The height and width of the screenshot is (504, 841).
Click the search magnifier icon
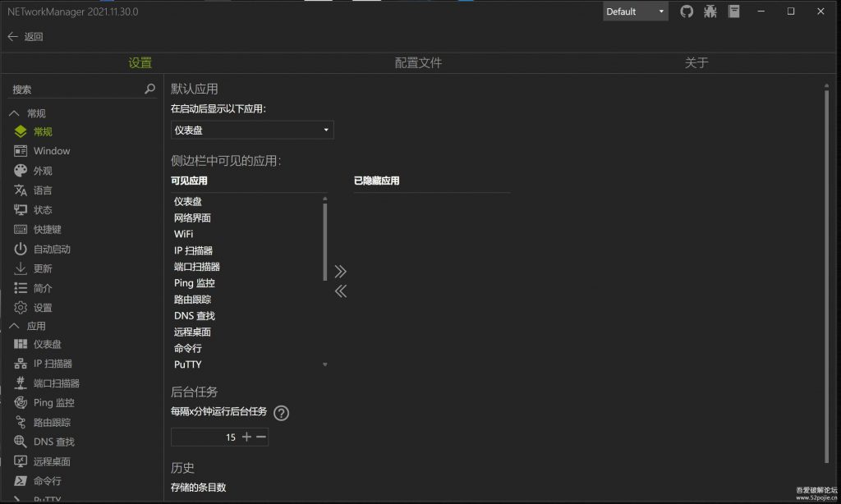click(x=149, y=89)
